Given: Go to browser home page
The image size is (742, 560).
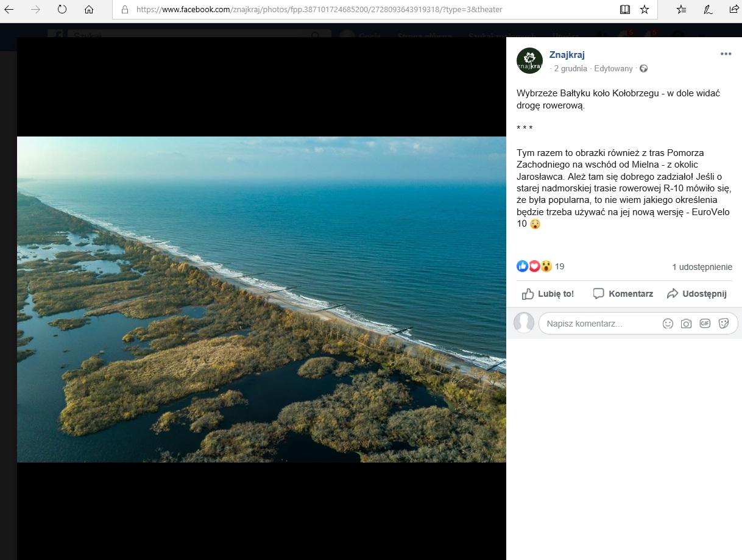Looking at the screenshot, I should click(x=89, y=10).
